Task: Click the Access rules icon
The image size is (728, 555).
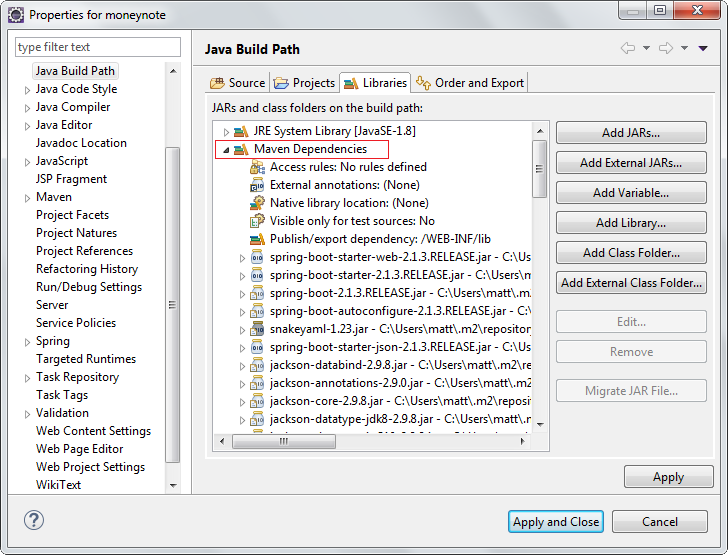Action: pos(257,167)
